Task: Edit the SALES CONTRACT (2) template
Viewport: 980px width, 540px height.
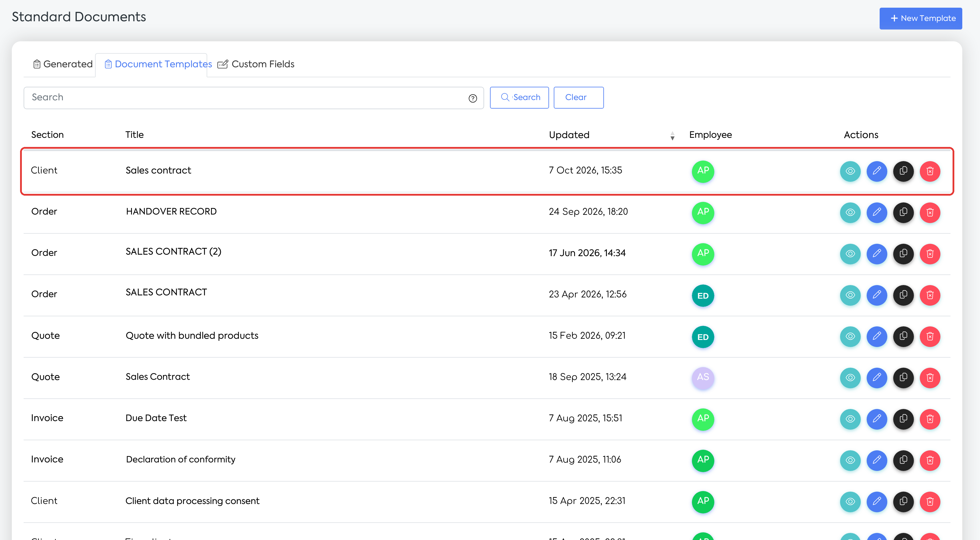Action: pyautogui.click(x=877, y=254)
